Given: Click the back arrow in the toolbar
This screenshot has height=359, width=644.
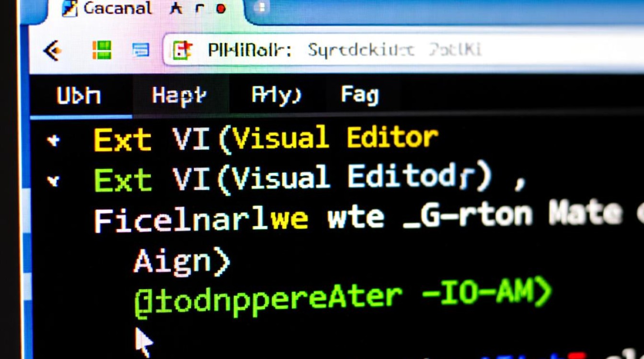Looking at the screenshot, I should 52,50.
